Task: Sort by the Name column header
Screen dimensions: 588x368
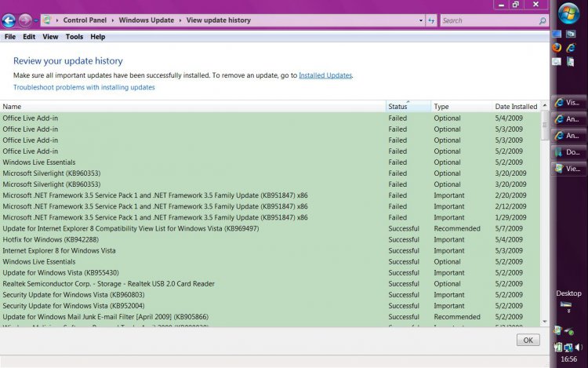Action: pyautogui.click(x=193, y=107)
